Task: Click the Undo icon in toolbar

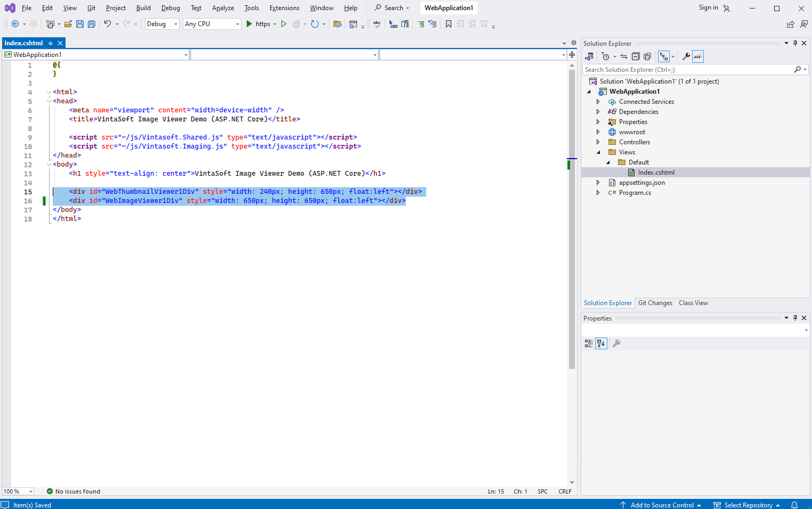Action: (x=108, y=24)
